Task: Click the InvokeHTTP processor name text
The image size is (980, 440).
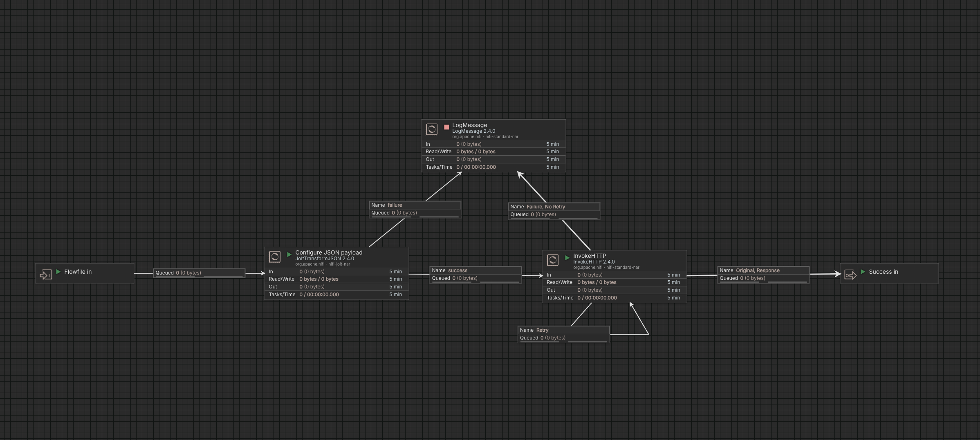Action: [x=590, y=256]
